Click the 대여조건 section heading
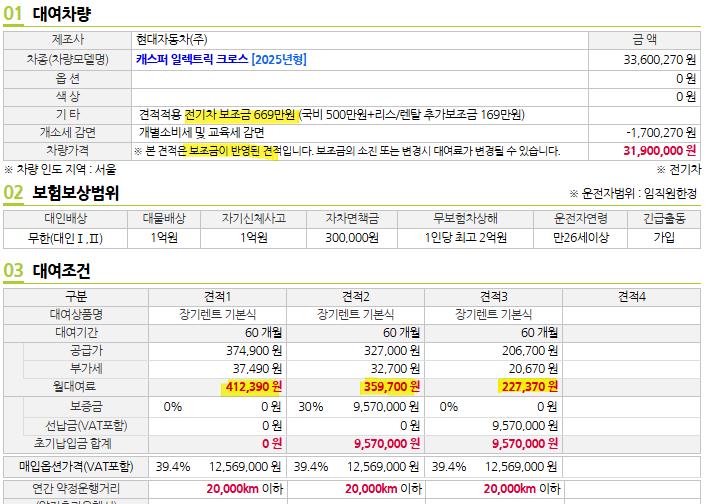This screenshot has height=504, width=707. point(61,270)
